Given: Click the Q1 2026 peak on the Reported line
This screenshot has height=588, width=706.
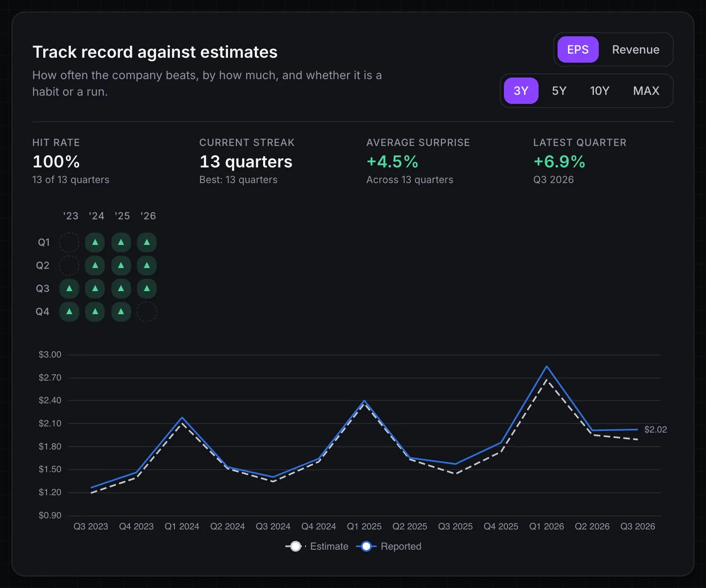Looking at the screenshot, I should click(x=546, y=366).
